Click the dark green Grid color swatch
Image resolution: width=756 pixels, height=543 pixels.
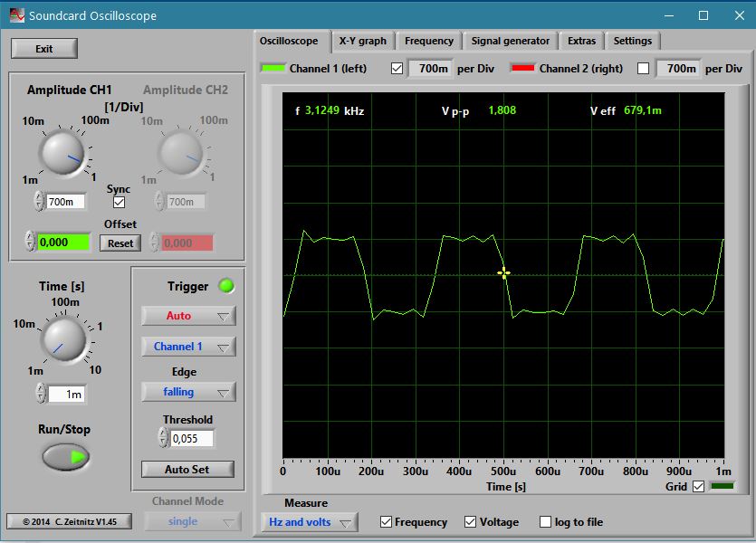coord(723,486)
